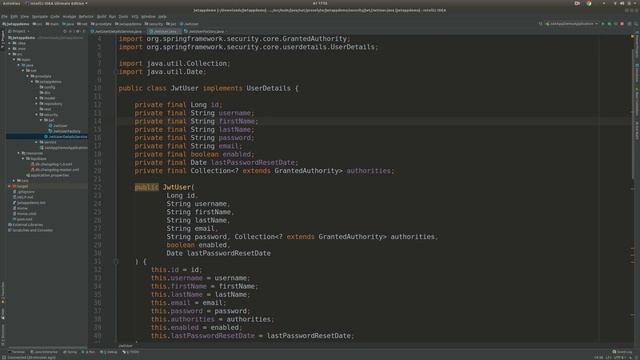Click the Build Project hammer icon
This screenshot has width=640, height=360.
tap(540, 24)
